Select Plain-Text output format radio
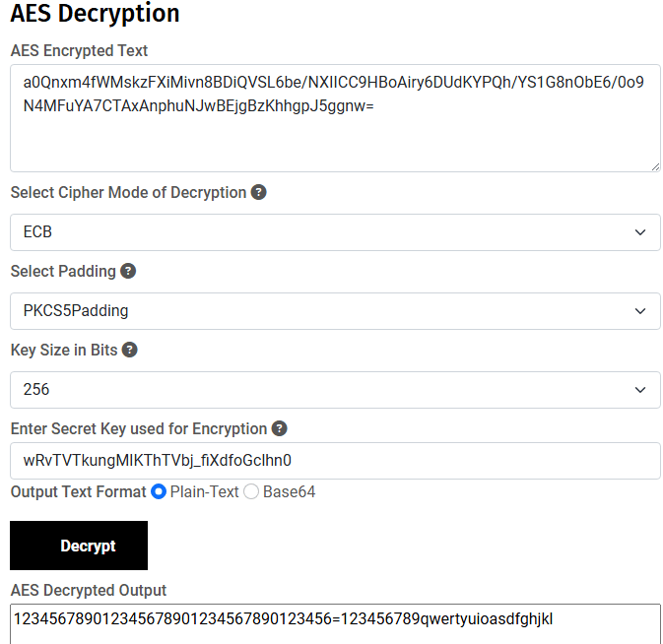Viewport: 663px width, 644px height. (x=159, y=491)
